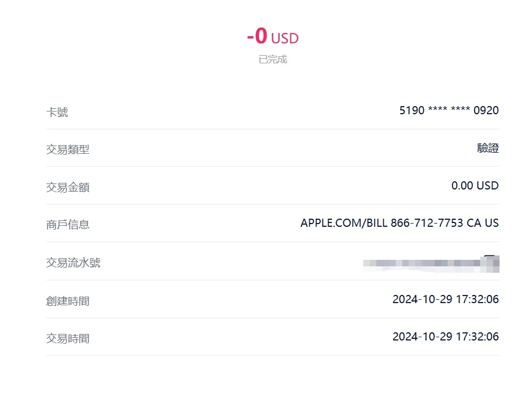Click the transaction time value beside 交易時間
532x400 pixels.
point(445,337)
